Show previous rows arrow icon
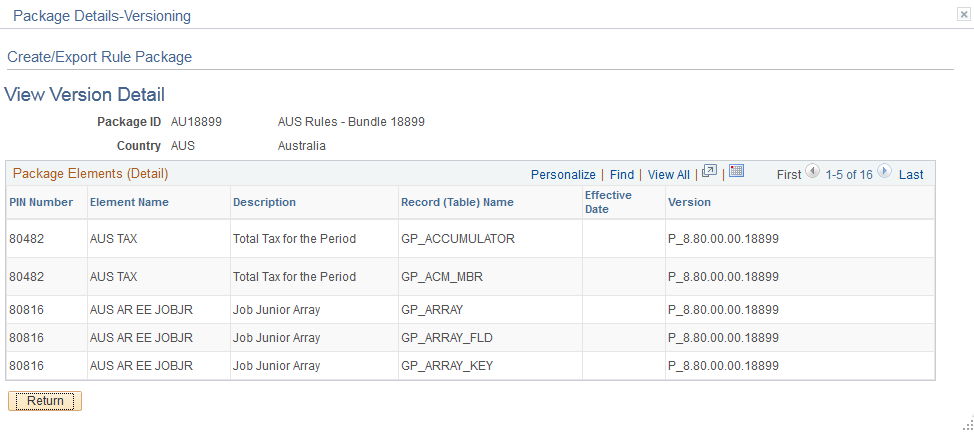The height and width of the screenshot is (433, 974). click(812, 171)
